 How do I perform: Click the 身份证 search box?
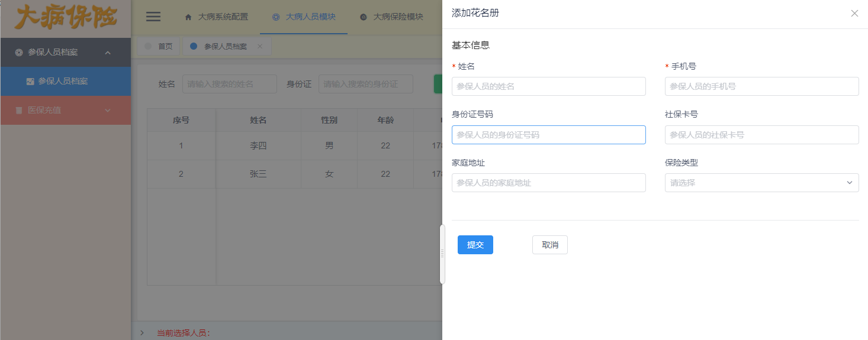click(366, 84)
